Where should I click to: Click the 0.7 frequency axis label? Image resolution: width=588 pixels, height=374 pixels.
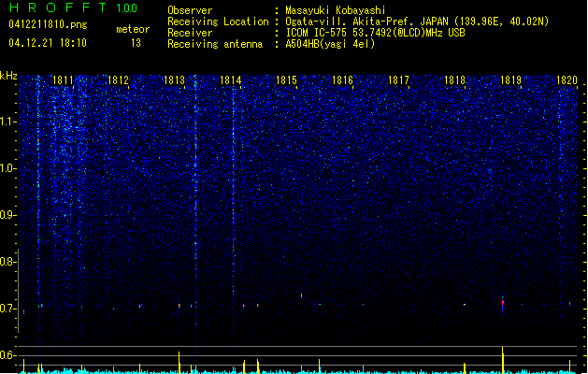coord(8,309)
